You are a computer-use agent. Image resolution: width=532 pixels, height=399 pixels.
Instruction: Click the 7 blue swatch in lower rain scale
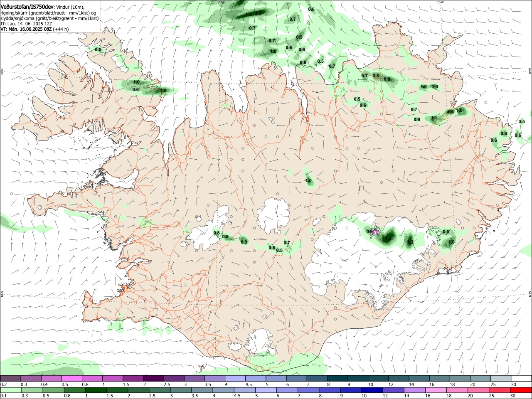(308, 390)
